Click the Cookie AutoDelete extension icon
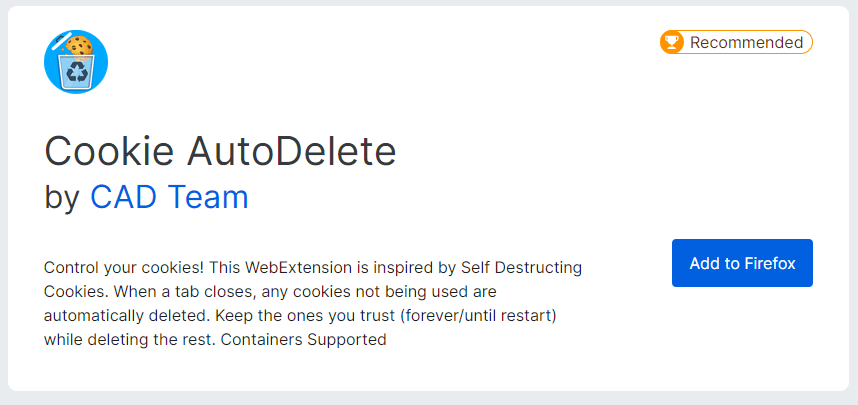858x405 pixels. click(76, 62)
